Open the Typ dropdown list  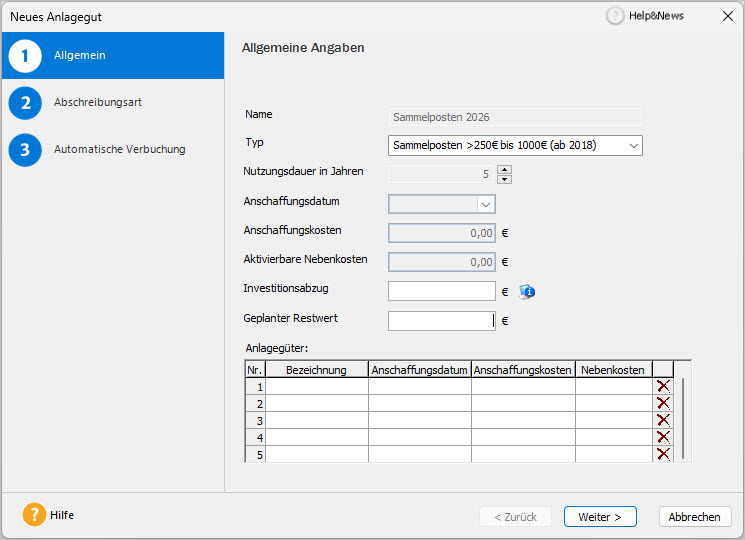click(x=634, y=146)
